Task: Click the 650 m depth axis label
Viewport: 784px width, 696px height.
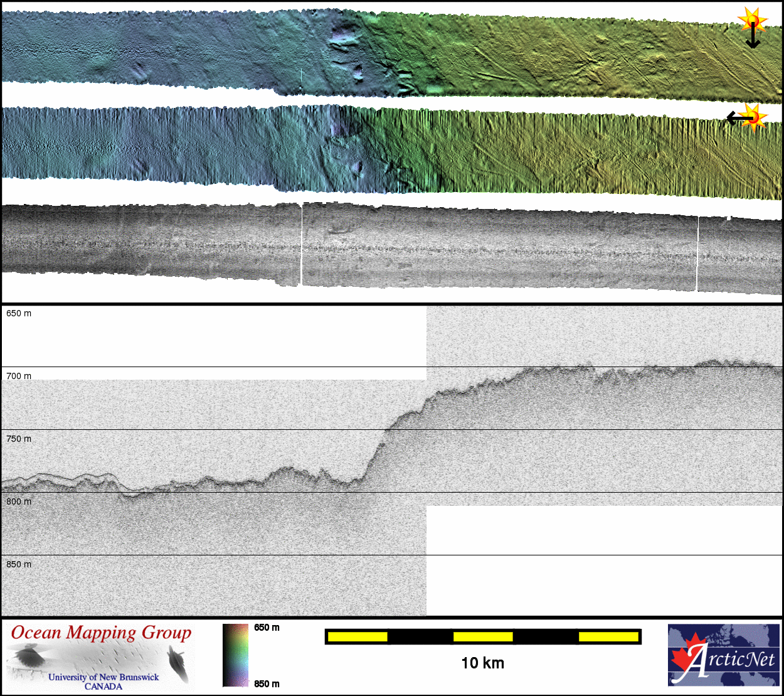Action: click(19, 313)
